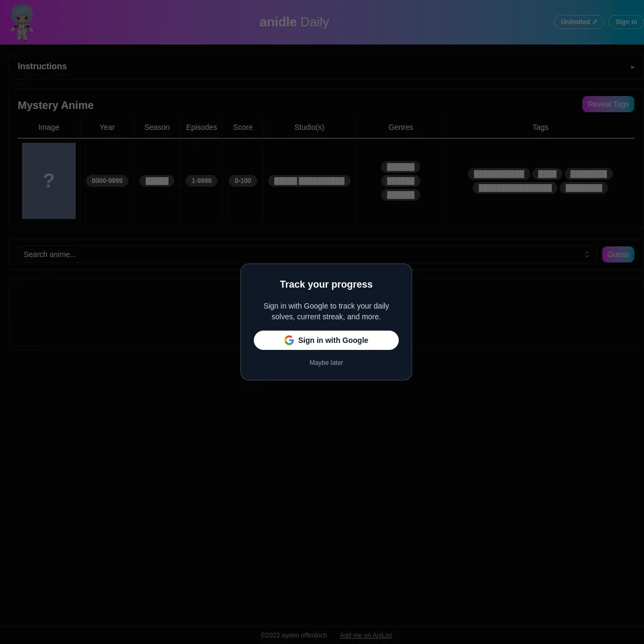644x644 pixels.
Task: Click the Season column header
Action: [x=157, y=127]
